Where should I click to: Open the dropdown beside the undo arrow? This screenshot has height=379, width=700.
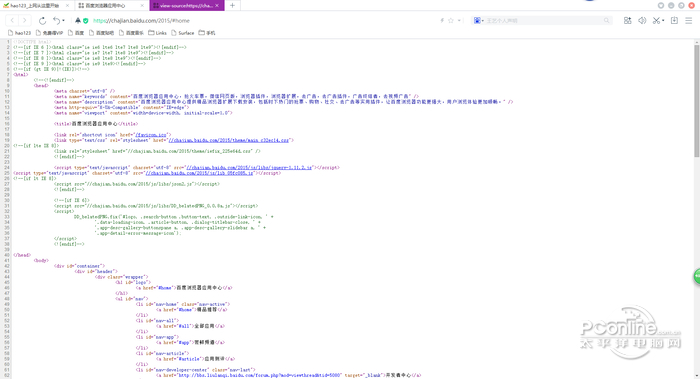63,21
